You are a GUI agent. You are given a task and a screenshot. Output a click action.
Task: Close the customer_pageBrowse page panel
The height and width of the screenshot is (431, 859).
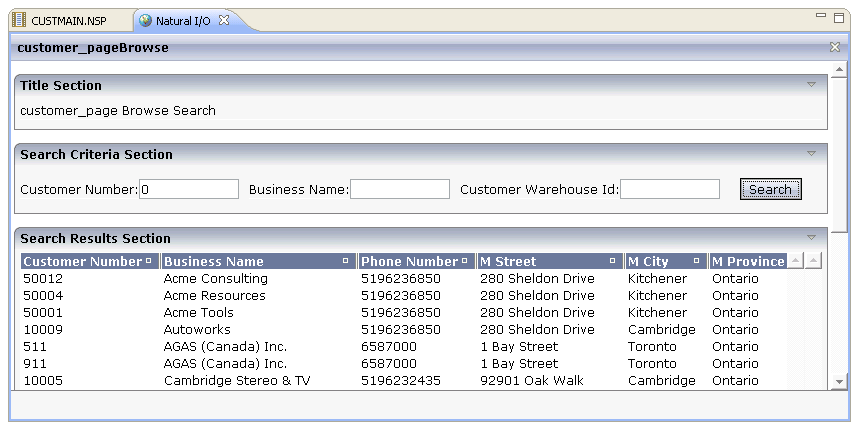tap(834, 47)
